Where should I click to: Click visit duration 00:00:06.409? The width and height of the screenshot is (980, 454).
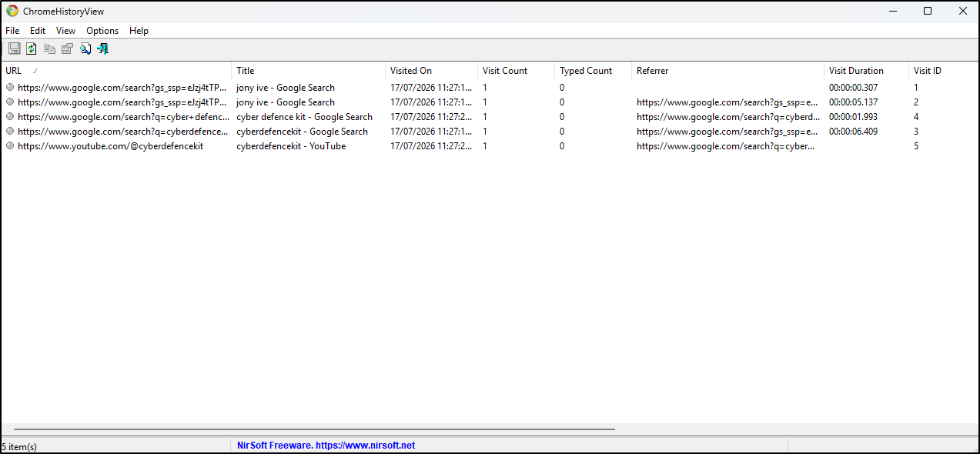[853, 132]
